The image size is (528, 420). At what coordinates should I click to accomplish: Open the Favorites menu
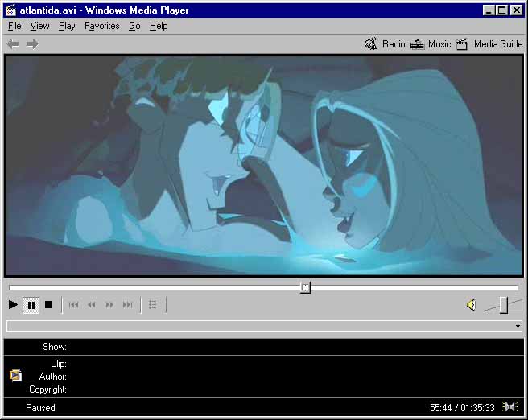point(101,26)
